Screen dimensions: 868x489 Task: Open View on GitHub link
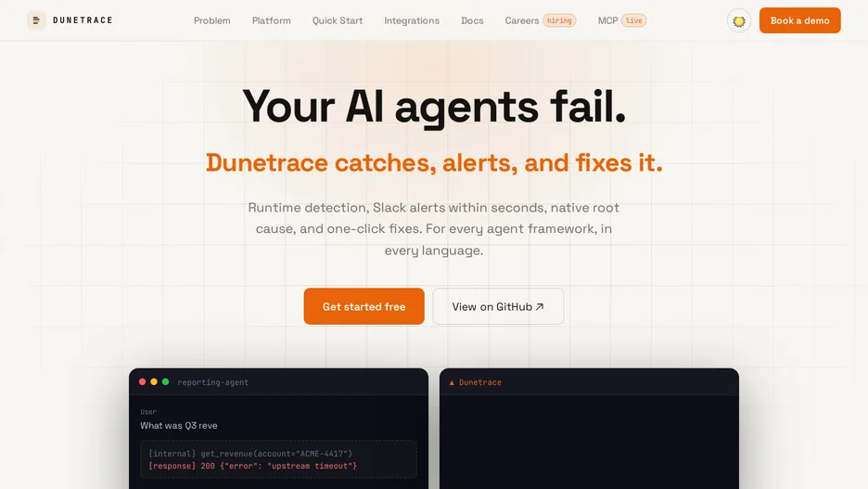pos(498,306)
